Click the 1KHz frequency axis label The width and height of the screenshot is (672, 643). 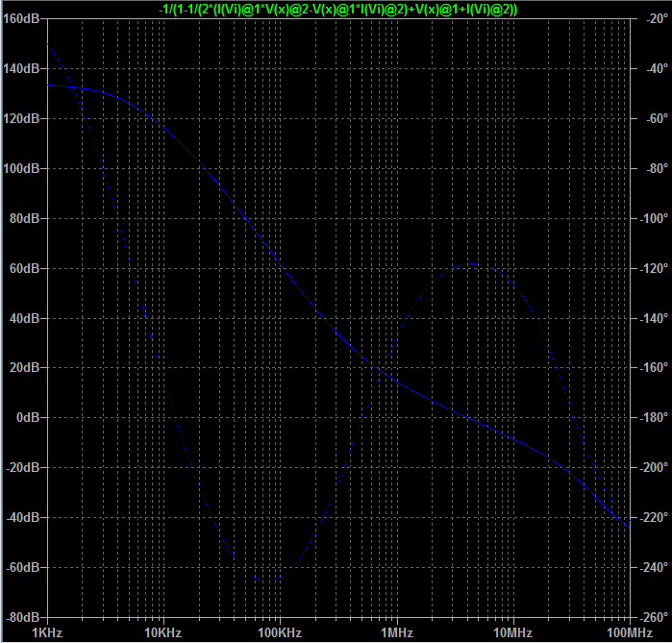(47, 632)
